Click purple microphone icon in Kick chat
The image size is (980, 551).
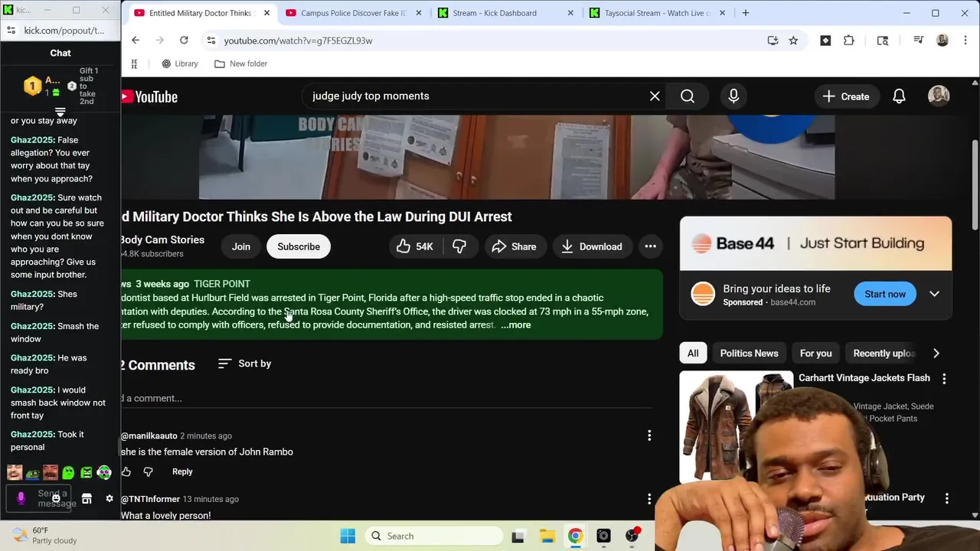21,498
